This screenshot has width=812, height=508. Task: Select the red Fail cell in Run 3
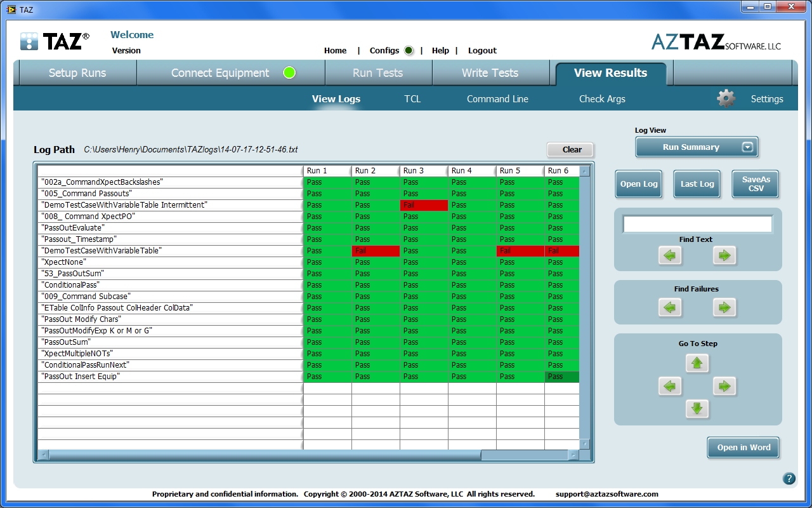424,205
